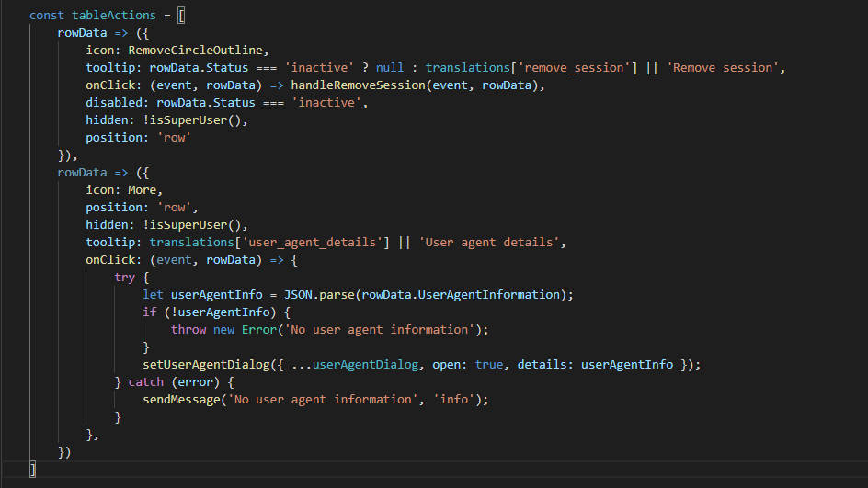Place cursor on RemoveCircleOutline identifier

196,51
